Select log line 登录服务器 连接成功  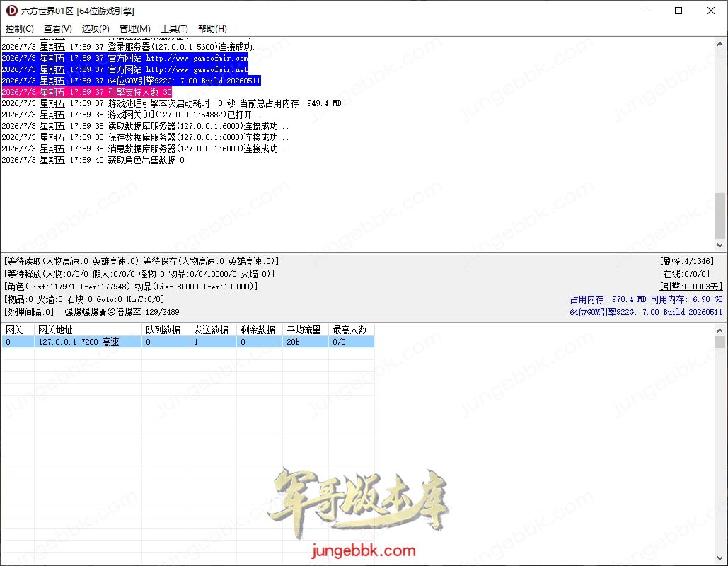point(132,47)
